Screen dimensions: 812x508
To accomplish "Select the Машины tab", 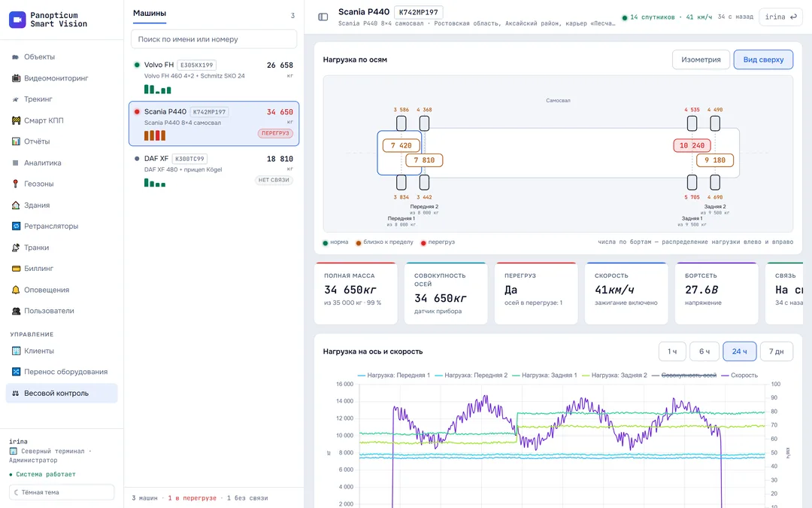I will click(x=150, y=14).
